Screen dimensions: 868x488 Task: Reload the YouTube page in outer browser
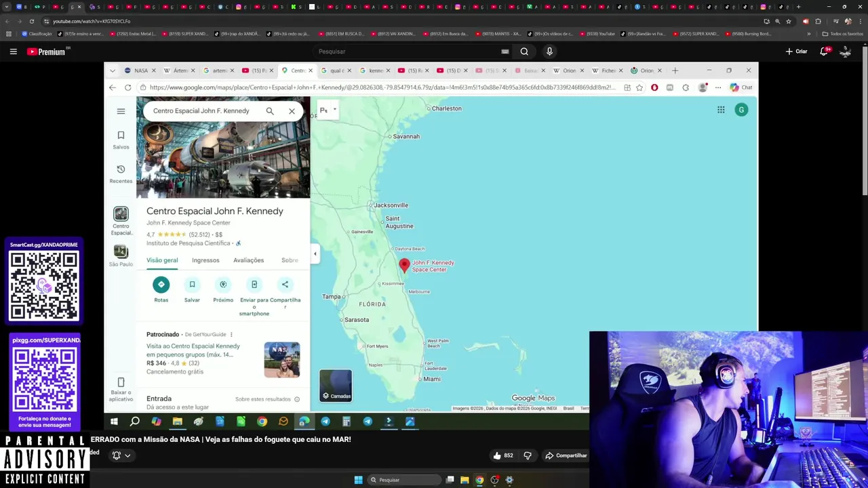pos(31,21)
